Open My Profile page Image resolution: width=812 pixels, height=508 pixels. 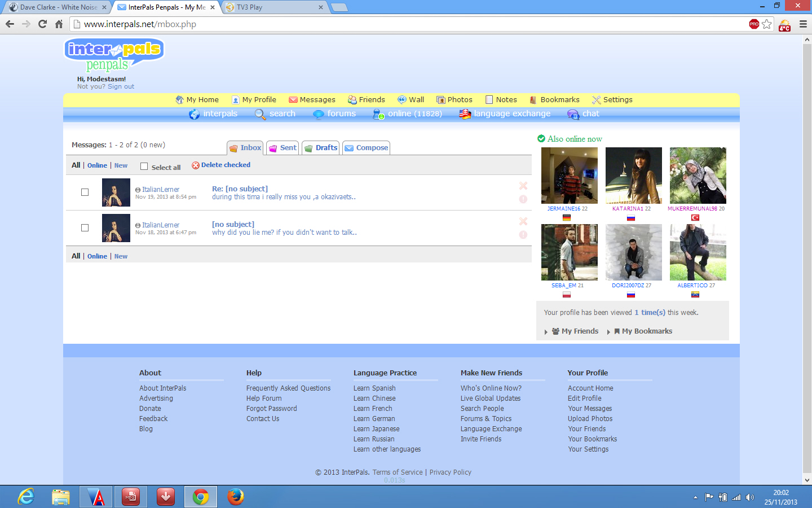[254, 100]
